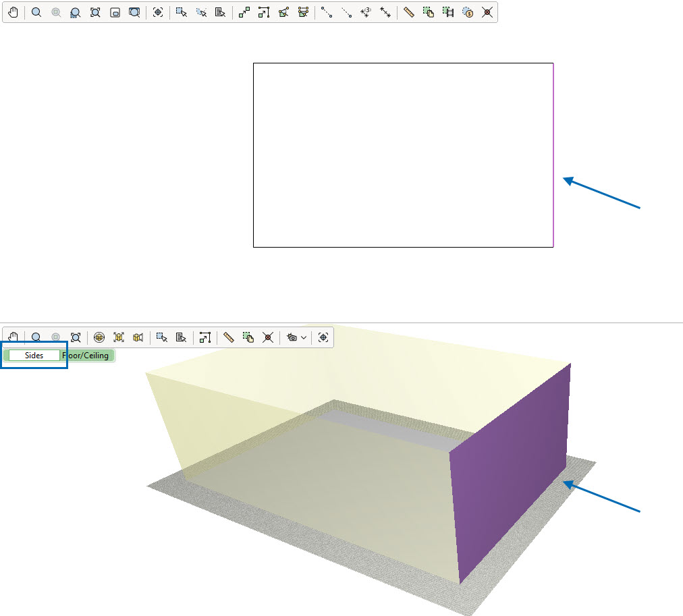Click Zoom to extents in 3D toolbar
Viewport: 683px width, 616px height.
(x=76, y=337)
